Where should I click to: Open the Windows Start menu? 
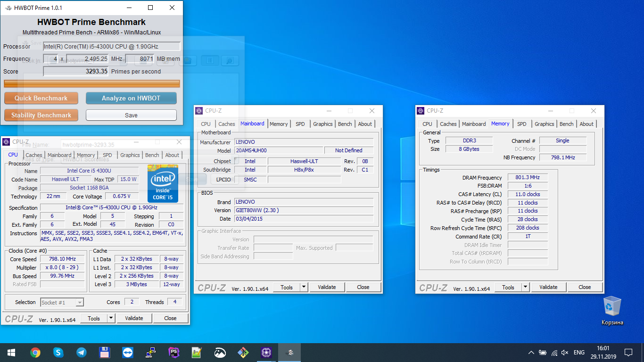point(11,352)
